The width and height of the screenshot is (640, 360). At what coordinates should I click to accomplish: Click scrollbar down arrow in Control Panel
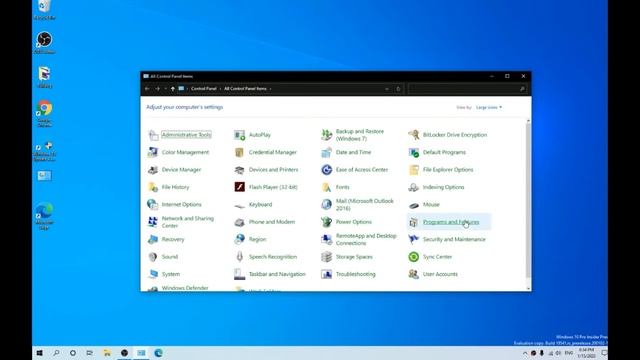(x=529, y=289)
